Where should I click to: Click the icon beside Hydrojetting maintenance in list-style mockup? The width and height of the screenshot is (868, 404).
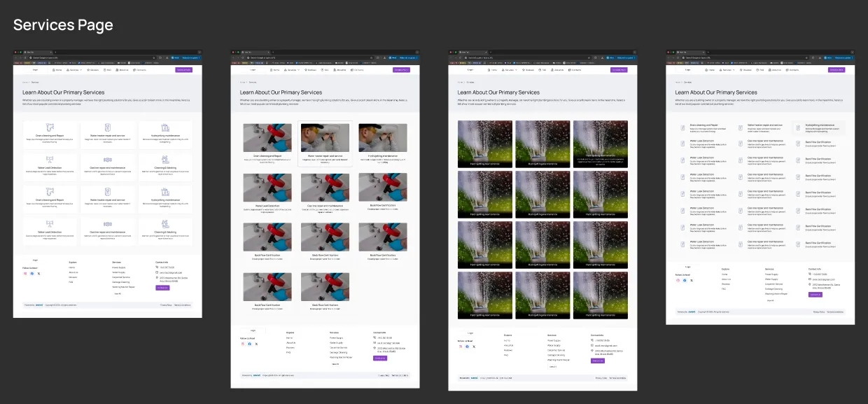(x=799, y=127)
